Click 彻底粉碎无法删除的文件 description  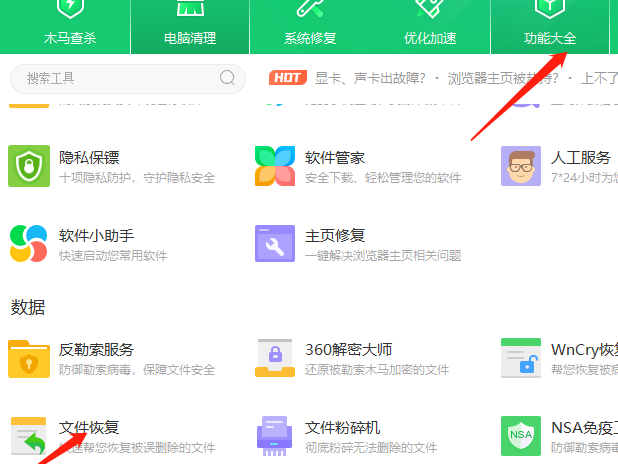tap(371, 447)
